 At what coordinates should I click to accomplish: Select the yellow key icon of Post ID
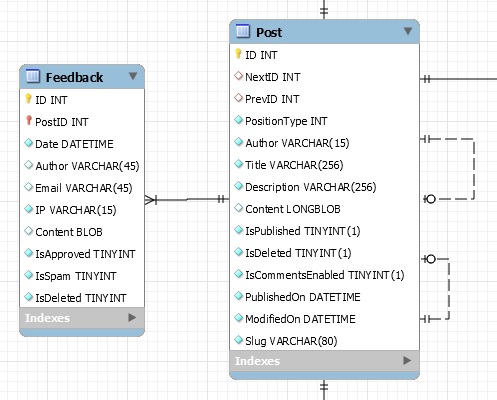pos(238,54)
